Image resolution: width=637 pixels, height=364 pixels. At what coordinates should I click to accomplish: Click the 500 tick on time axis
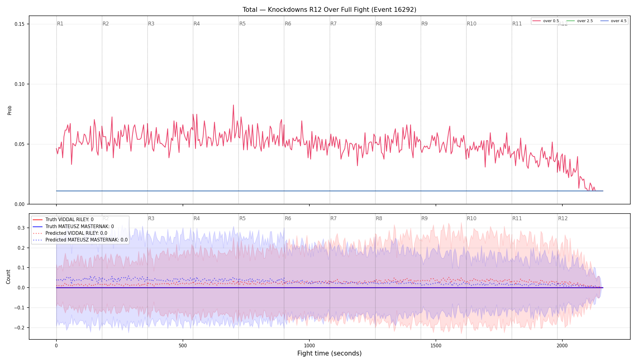click(183, 346)
